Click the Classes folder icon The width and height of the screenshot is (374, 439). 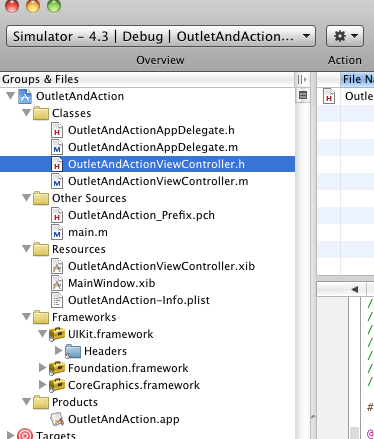pos(41,113)
